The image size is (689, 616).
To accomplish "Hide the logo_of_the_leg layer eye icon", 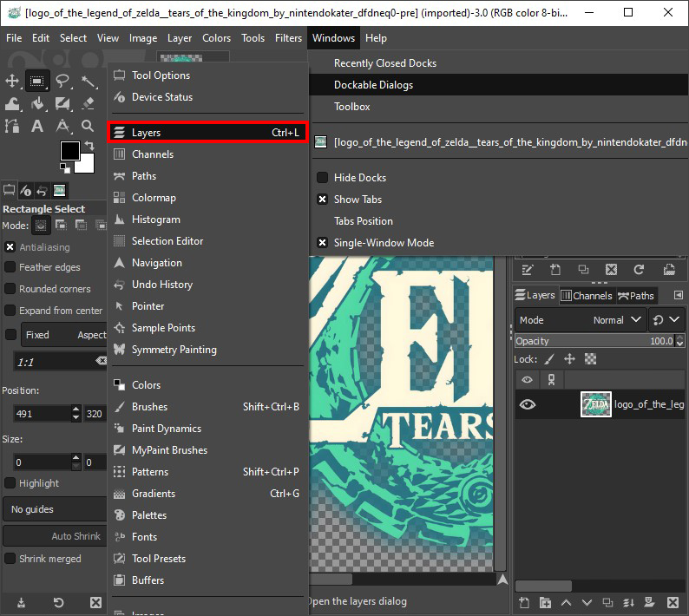I will (x=528, y=404).
